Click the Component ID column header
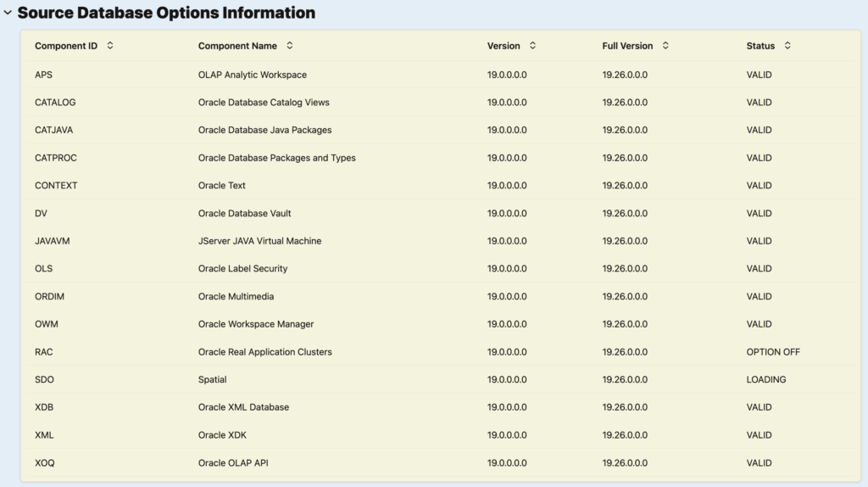This screenshot has width=868, height=487. (x=66, y=46)
